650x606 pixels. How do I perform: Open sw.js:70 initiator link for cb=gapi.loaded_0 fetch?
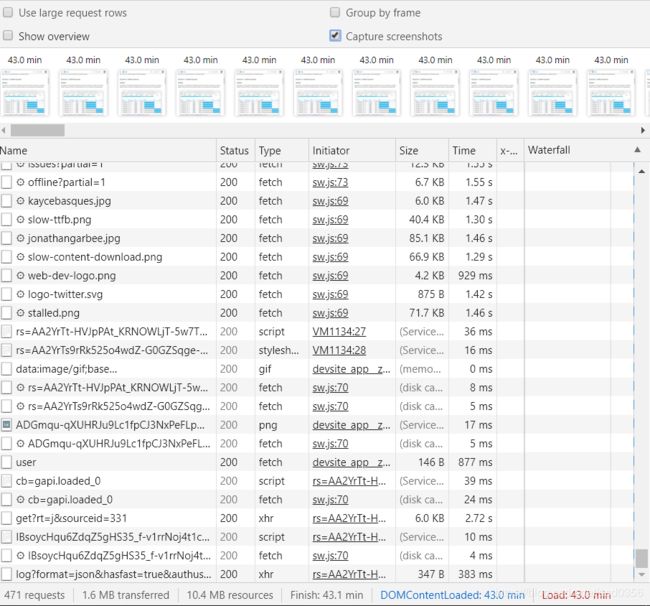point(330,499)
